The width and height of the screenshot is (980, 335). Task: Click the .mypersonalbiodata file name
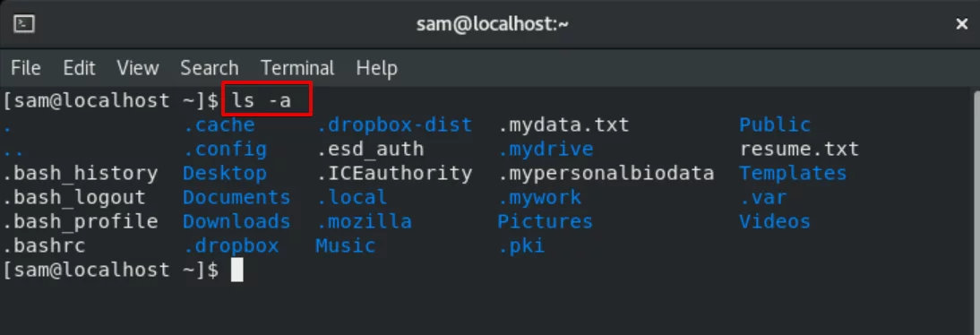pyautogui.click(x=606, y=173)
